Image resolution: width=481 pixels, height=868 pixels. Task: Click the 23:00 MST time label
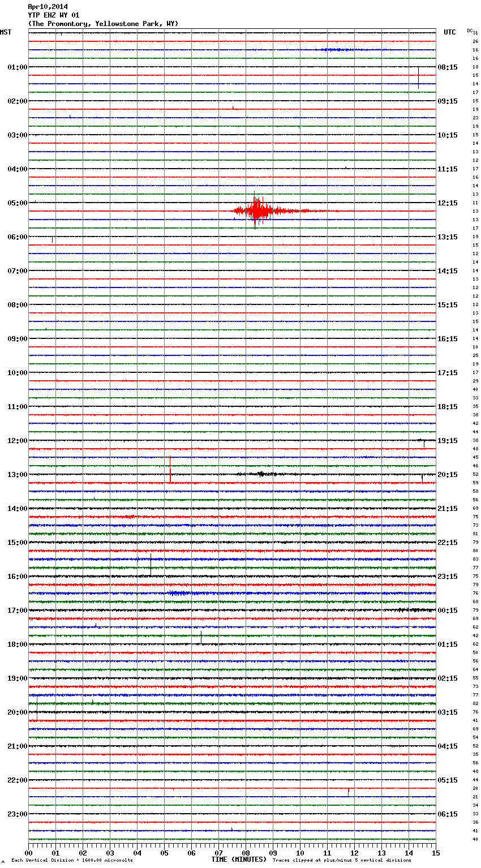[18, 814]
